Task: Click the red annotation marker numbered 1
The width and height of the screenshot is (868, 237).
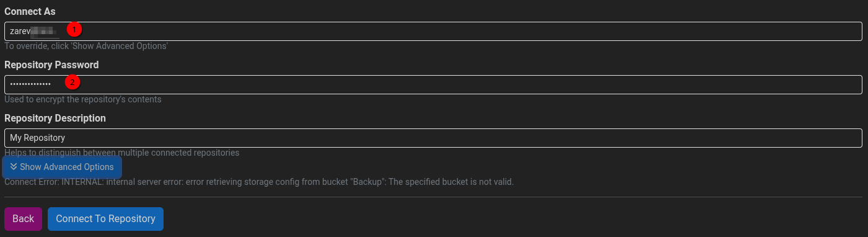Action: pos(74,29)
